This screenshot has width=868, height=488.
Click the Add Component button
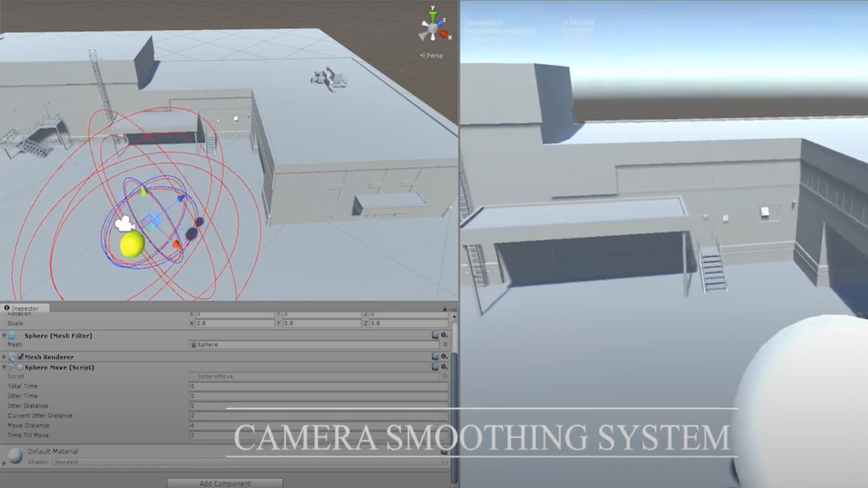click(x=225, y=483)
